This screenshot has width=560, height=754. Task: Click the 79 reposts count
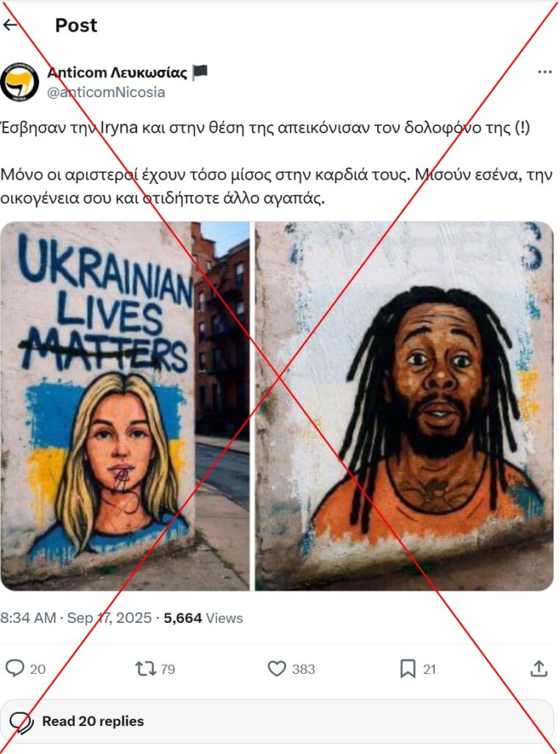[168, 669]
